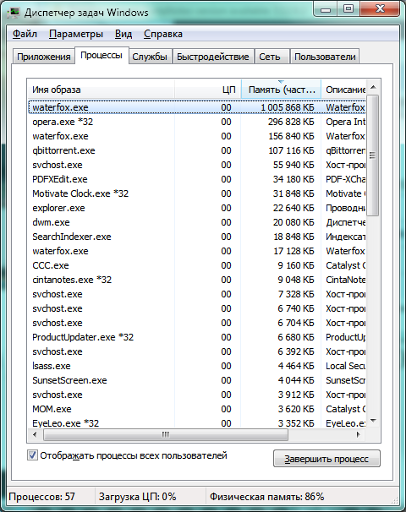Image resolution: width=406 pixels, height=512 pixels.
Task: Select waterfox.exe using 1 005 868 КБ
Action: point(197,107)
